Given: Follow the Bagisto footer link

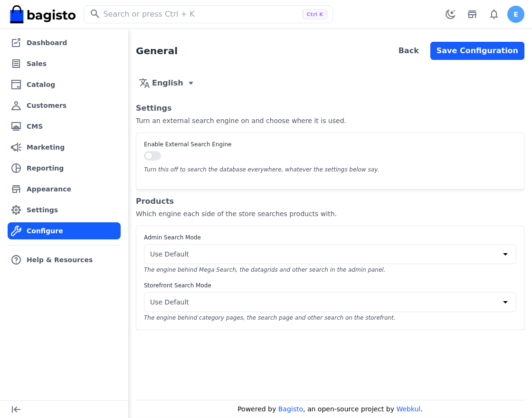Looking at the screenshot, I should pyautogui.click(x=290, y=409).
